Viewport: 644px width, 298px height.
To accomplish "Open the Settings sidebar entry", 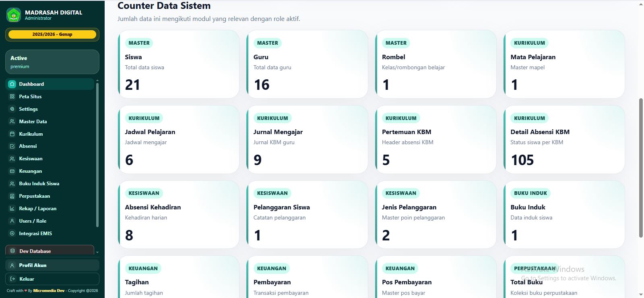I will (50, 109).
